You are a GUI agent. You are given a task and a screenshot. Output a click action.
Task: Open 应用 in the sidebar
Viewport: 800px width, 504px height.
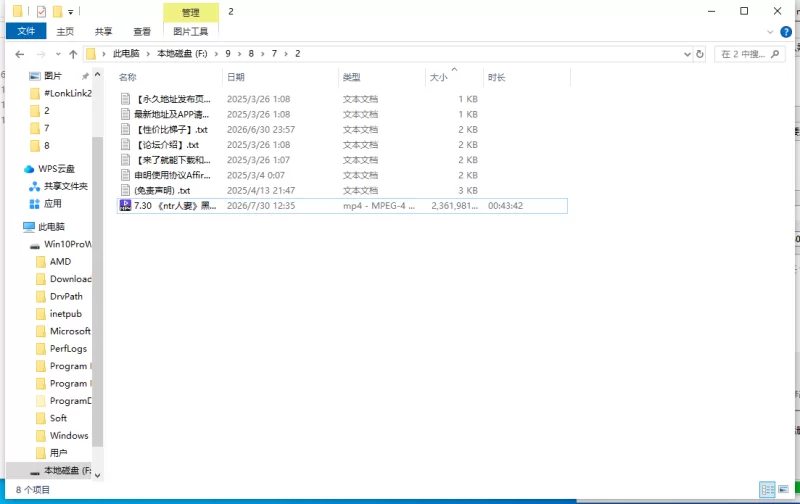pos(53,204)
